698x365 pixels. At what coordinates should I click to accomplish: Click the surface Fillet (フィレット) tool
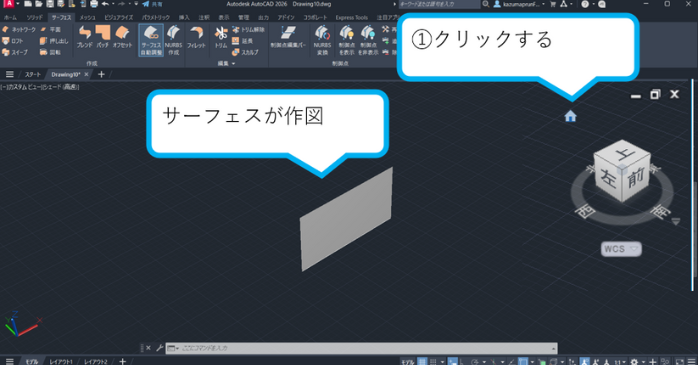point(196,36)
